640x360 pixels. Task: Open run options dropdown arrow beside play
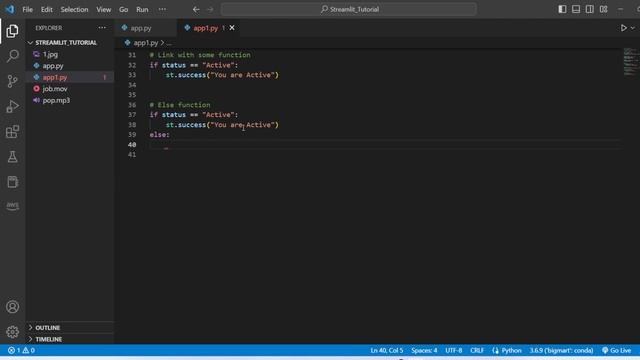coord(633,28)
